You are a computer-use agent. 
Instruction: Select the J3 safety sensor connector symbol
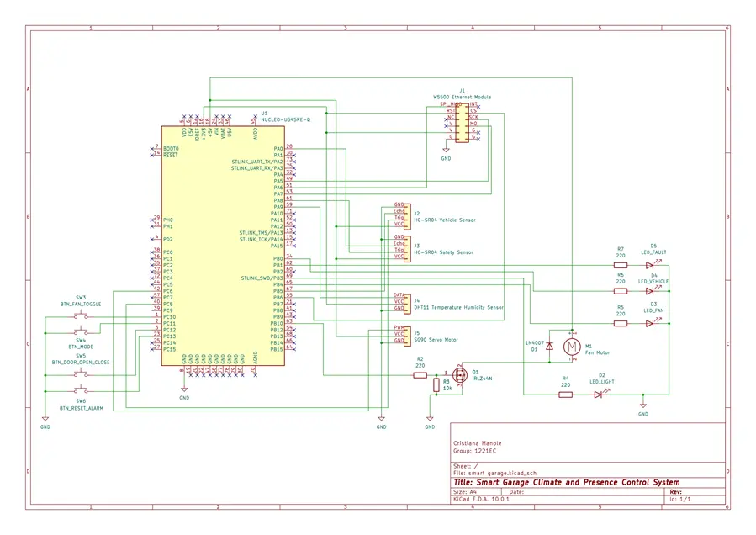[x=407, y=248]
